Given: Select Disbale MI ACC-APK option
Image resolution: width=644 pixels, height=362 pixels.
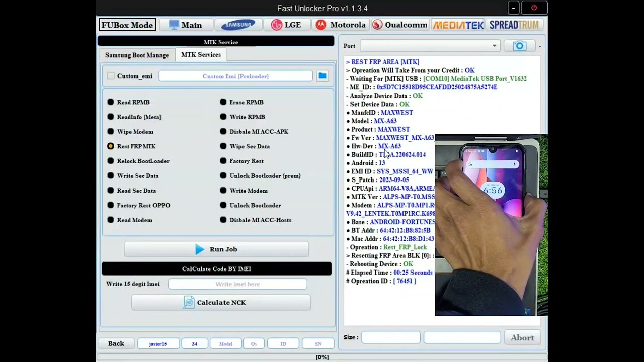Looking at the screenshot, I should coord(254,132).
